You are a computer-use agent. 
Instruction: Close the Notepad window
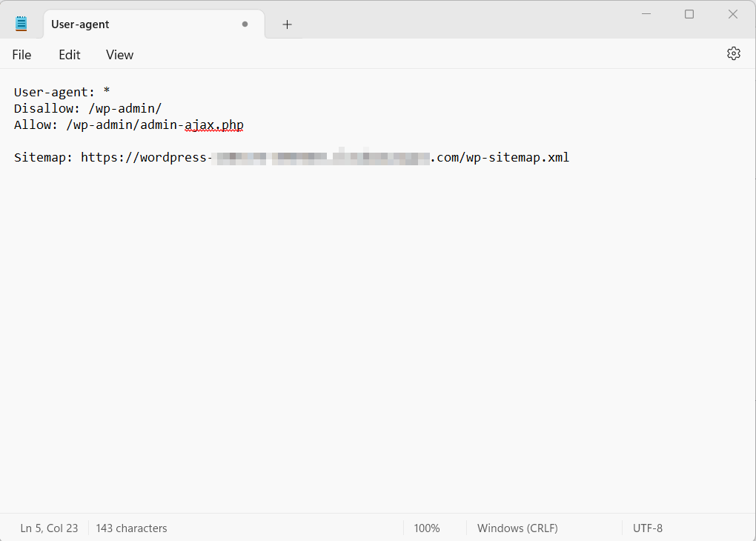coord(733,15)
